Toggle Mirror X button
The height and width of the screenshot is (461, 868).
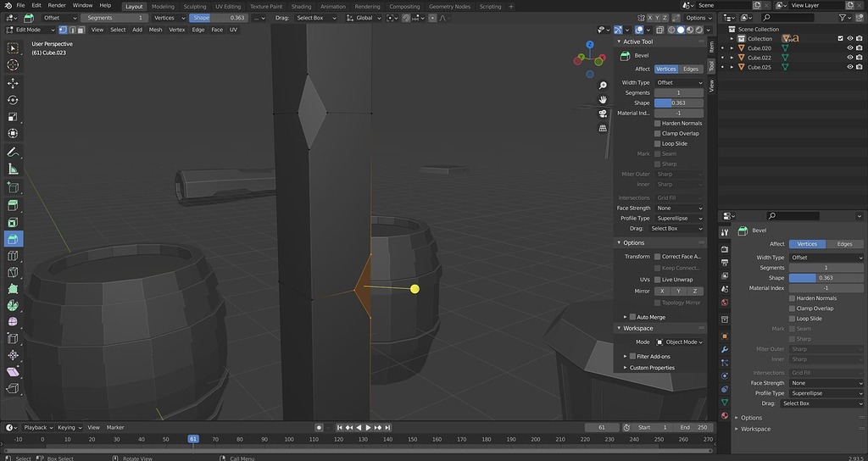pos(662,292)
